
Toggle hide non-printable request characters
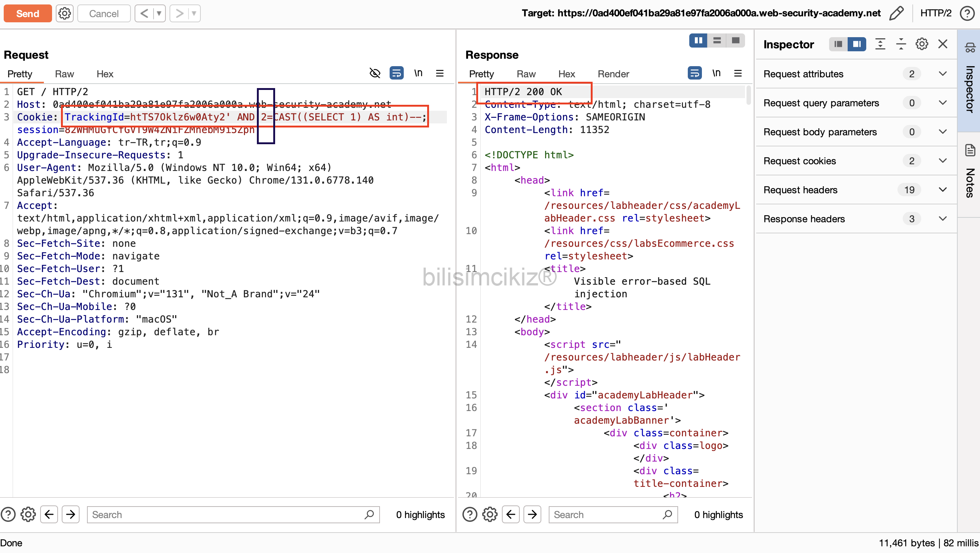click(x=375, y=73)
